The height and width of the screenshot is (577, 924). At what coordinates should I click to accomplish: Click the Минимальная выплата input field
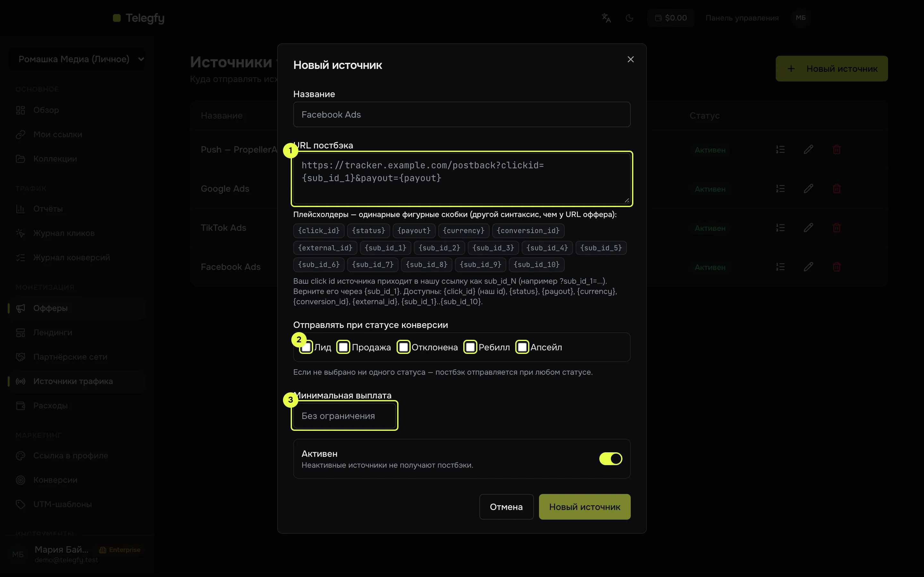[x=344, y=415]
